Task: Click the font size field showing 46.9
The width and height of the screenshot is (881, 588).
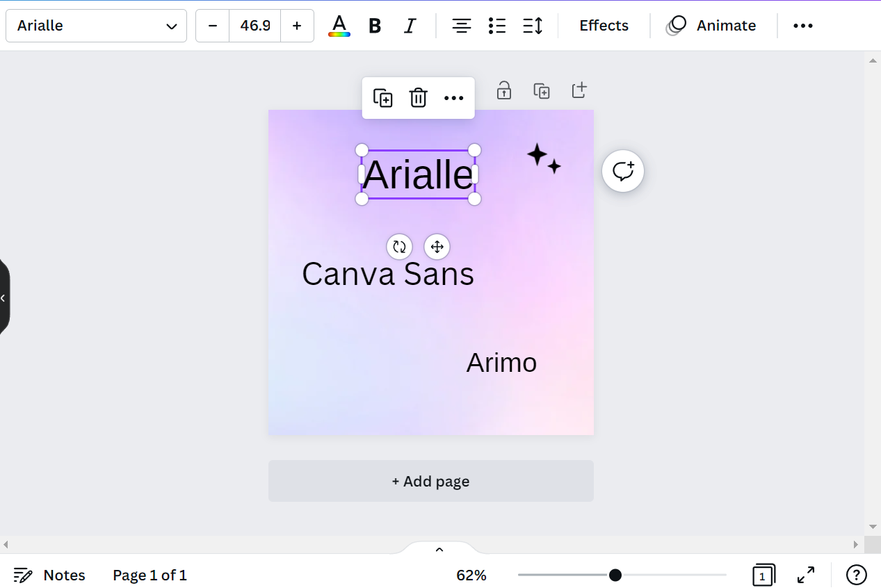Action: pos(254,26)
